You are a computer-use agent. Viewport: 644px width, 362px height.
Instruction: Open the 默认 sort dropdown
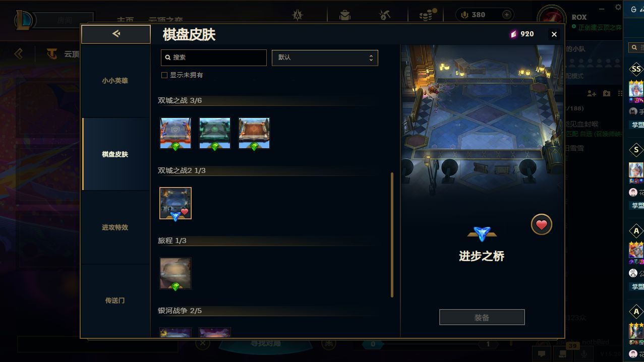pos(325,57)
